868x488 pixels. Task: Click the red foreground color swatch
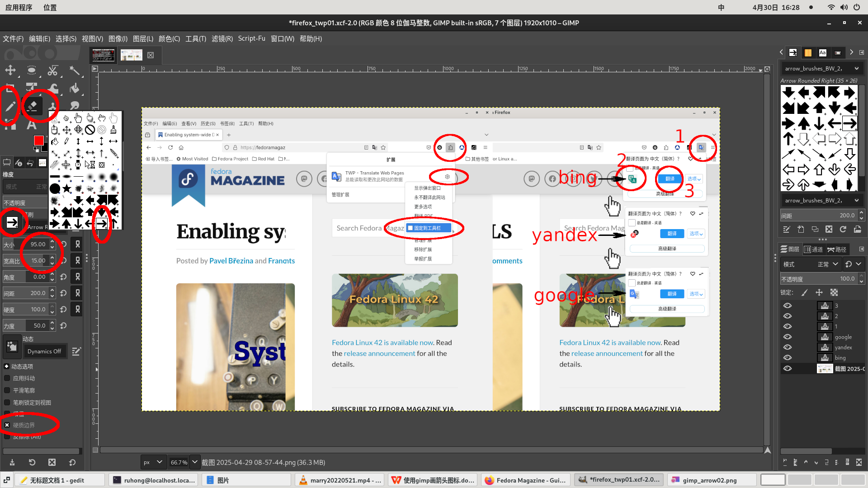pos(38,141)
